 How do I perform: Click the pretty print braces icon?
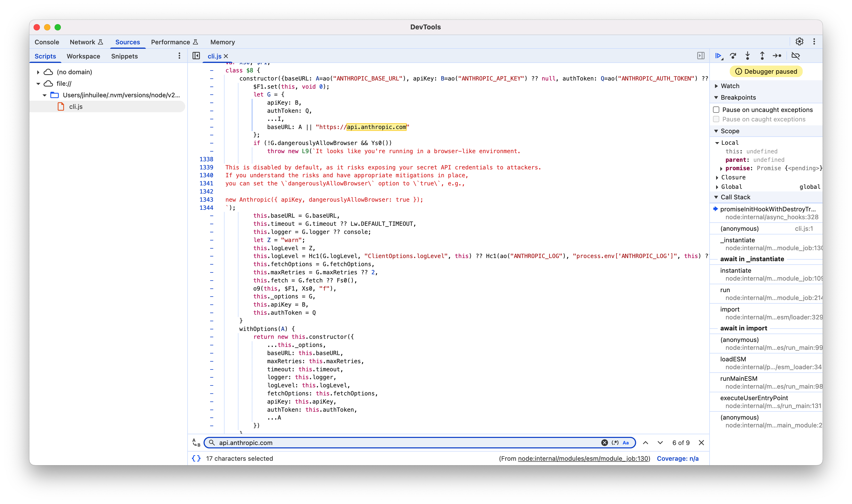[196, 458]
